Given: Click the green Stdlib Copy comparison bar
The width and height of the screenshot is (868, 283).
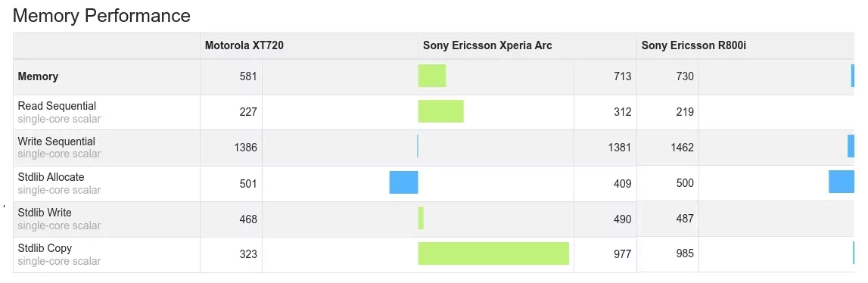Looking at the screenshot, I should [493, 253].
